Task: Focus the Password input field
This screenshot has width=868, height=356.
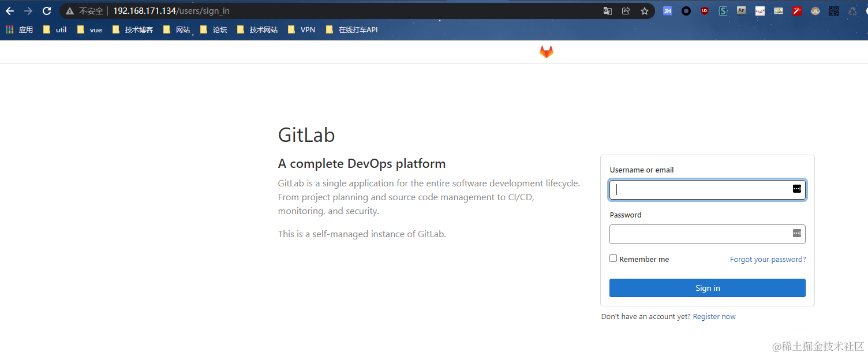Action: pyautogui.click(x=708, y=234)
